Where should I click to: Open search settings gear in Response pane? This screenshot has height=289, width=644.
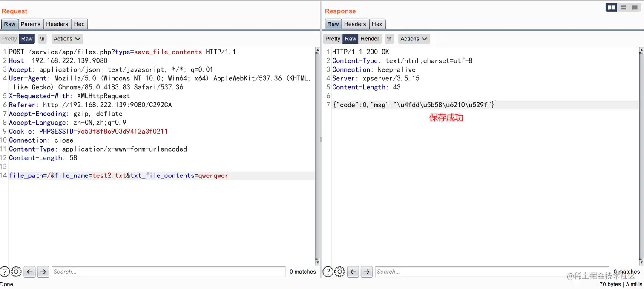(339, 272)
